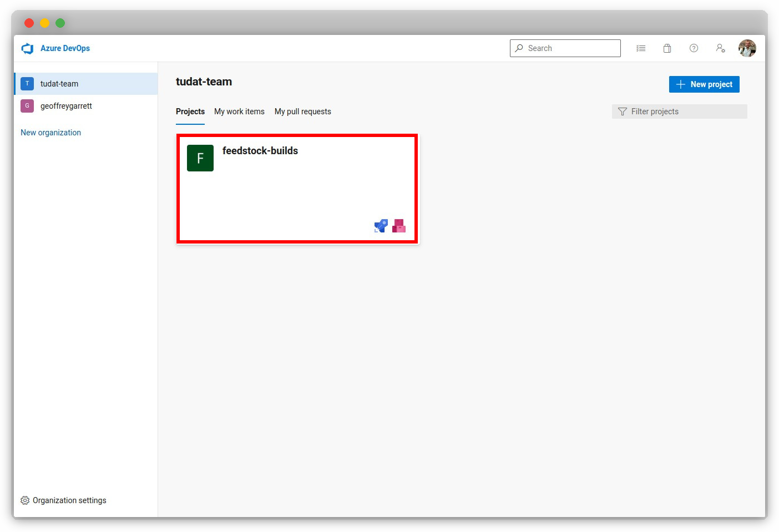Focus the Search input field

point(565,48)
